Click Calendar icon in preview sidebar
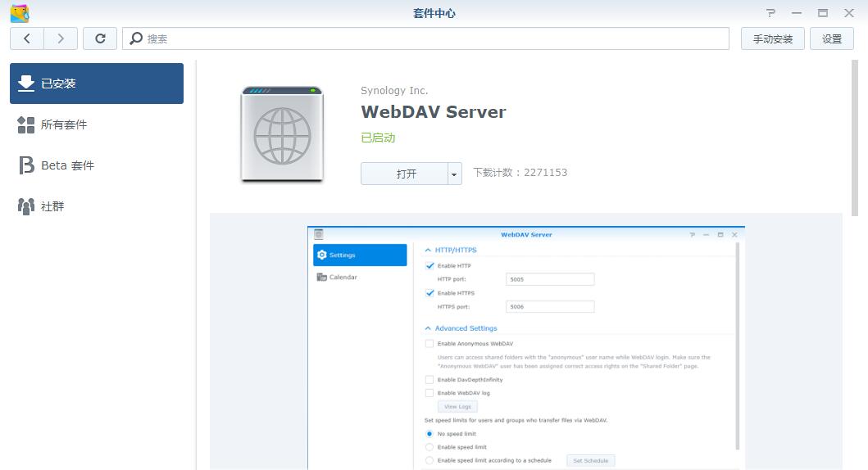Screen dimensions: 868x470 (x=321, y=277)
